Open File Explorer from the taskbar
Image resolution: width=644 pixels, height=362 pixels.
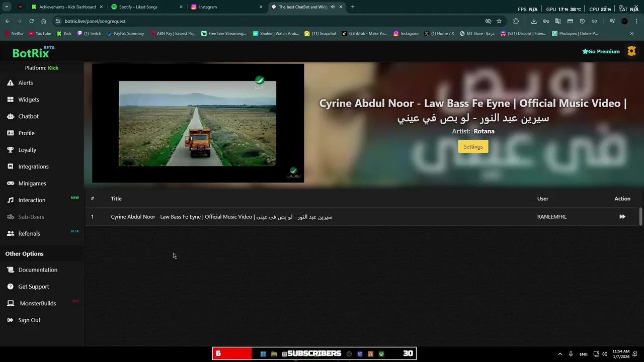click(x=274, y=354)
